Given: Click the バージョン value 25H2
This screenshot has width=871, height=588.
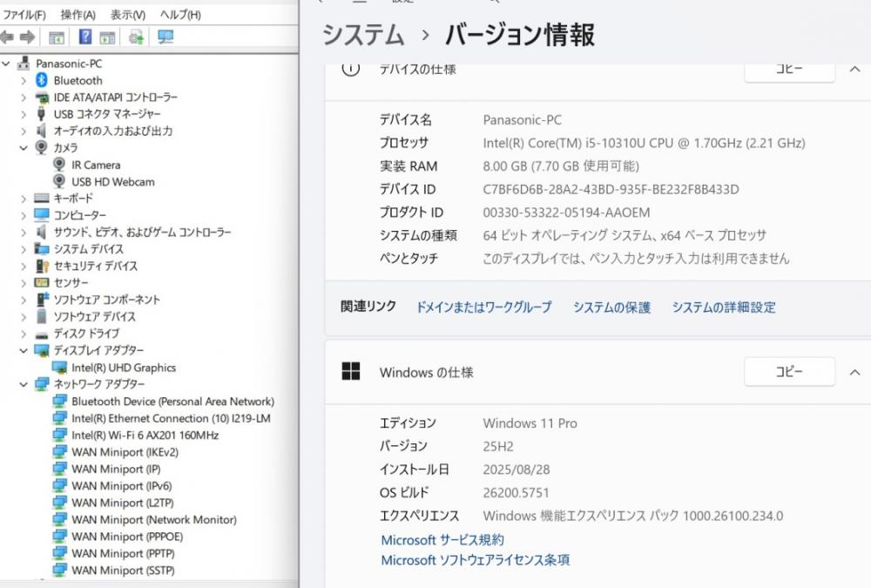Looking at the screenshot, I should tap(497, 446).
